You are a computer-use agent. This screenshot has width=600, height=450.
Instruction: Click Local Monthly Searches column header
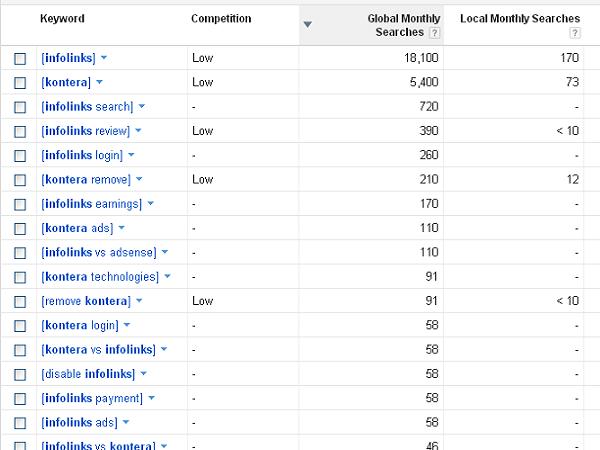tap(520, 18)
